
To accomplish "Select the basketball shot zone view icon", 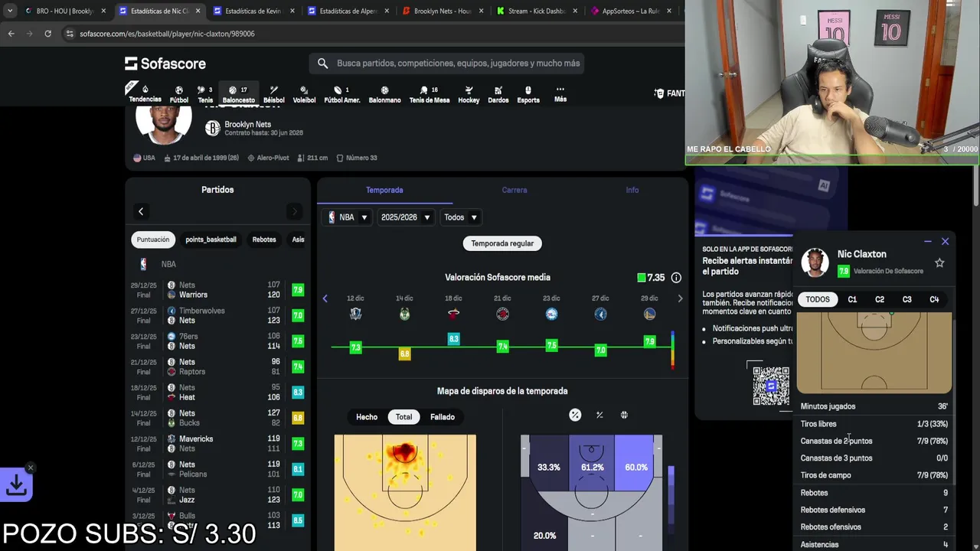I will (x=624, y=415).
